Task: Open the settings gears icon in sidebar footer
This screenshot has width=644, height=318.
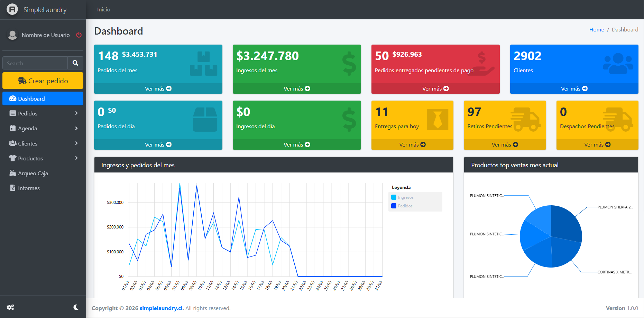Action: point(10,307)
